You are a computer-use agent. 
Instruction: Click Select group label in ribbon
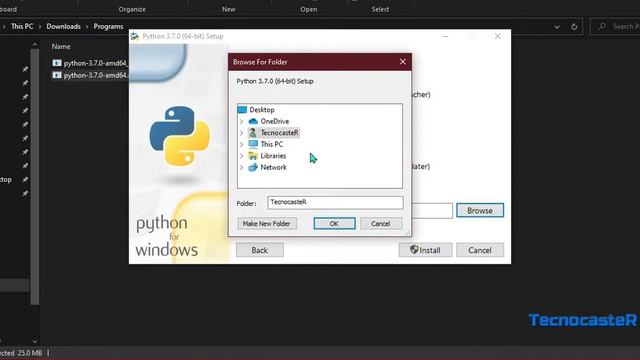(x=380, y=9)
